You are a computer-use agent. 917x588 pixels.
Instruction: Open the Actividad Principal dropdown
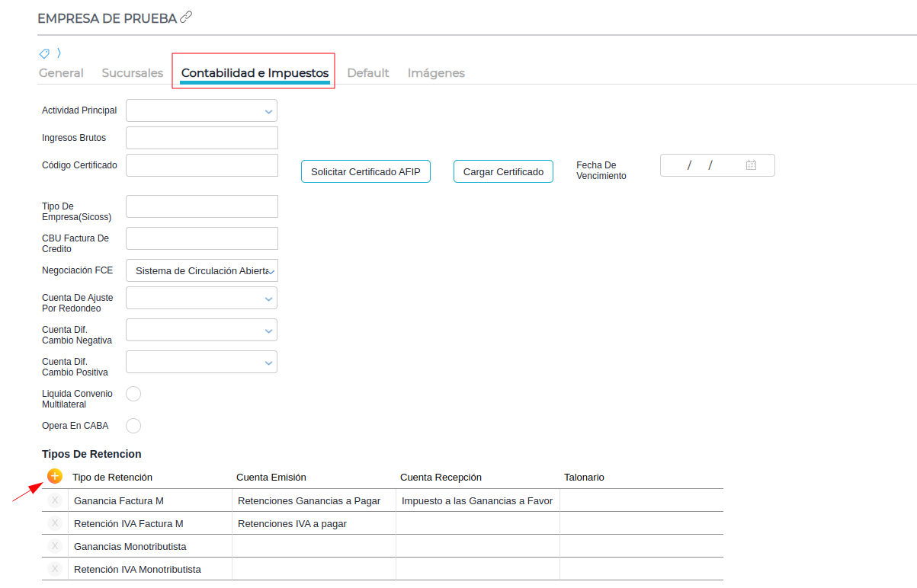pos(201,110)
